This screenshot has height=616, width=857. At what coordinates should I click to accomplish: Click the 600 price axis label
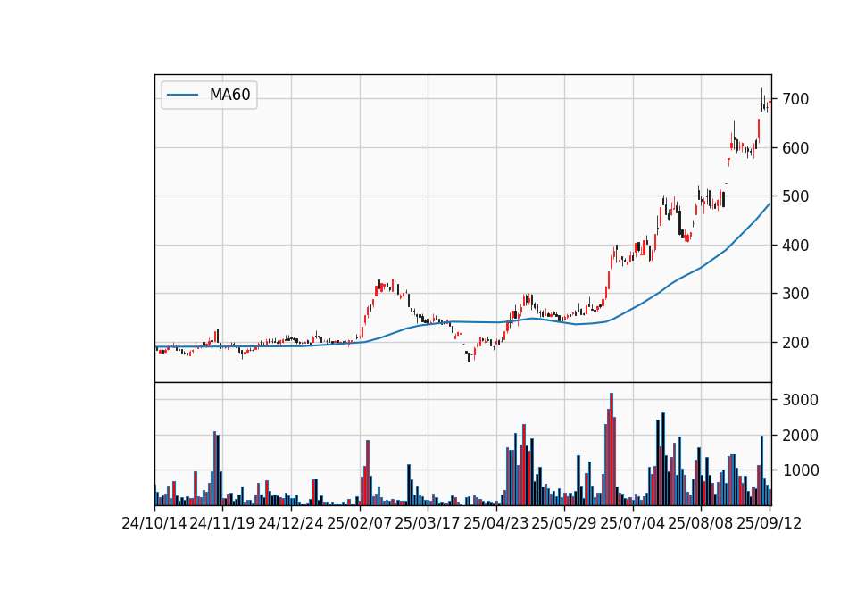click(795, 148)
